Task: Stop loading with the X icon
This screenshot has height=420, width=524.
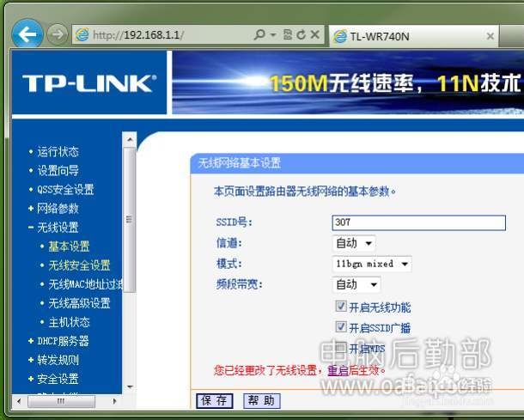Action: click(314, 34)
